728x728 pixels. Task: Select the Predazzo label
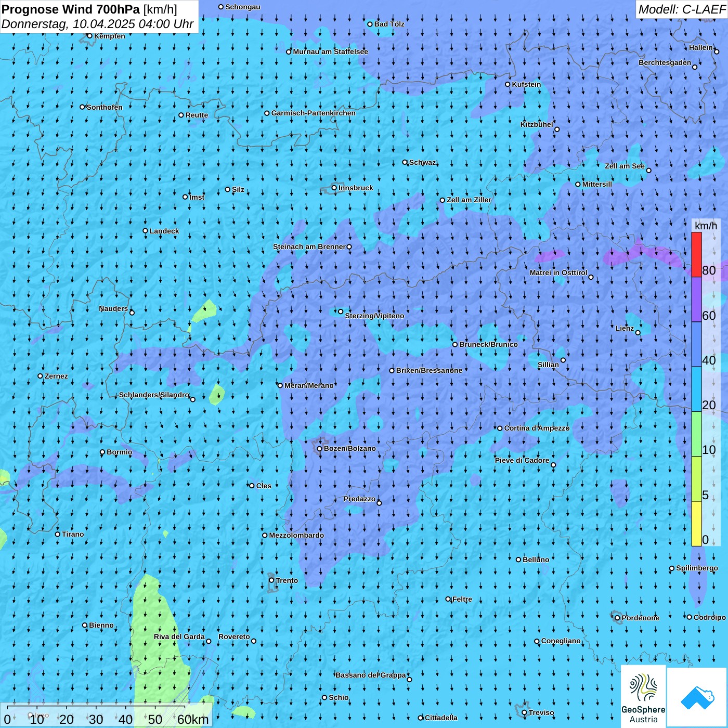[359, 499]
